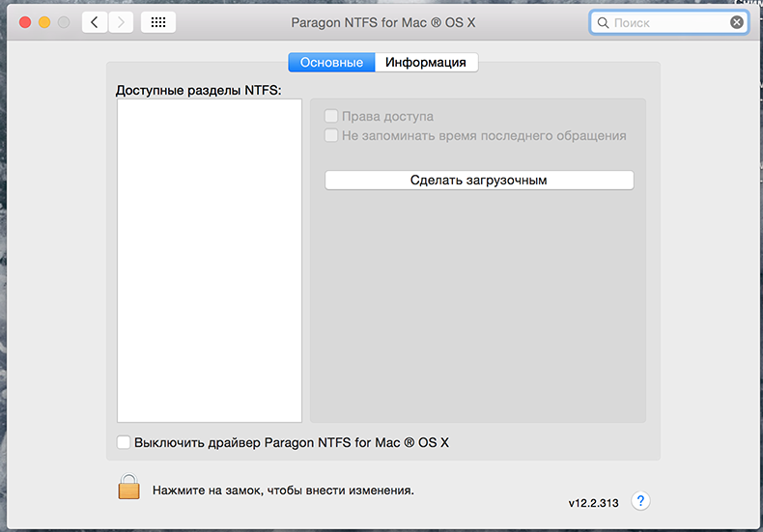Viewport: 763px width, 532px height.
Task: Show all preferences grid button
Action: point(158,22)
